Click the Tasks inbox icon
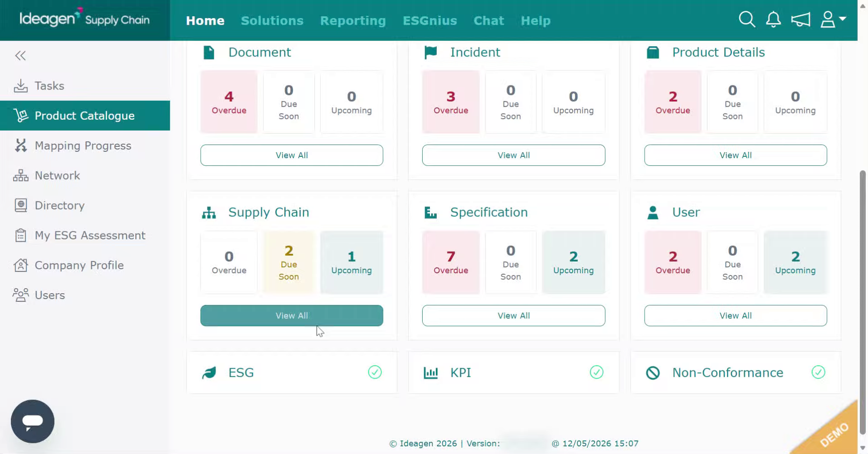 [21, 86]
